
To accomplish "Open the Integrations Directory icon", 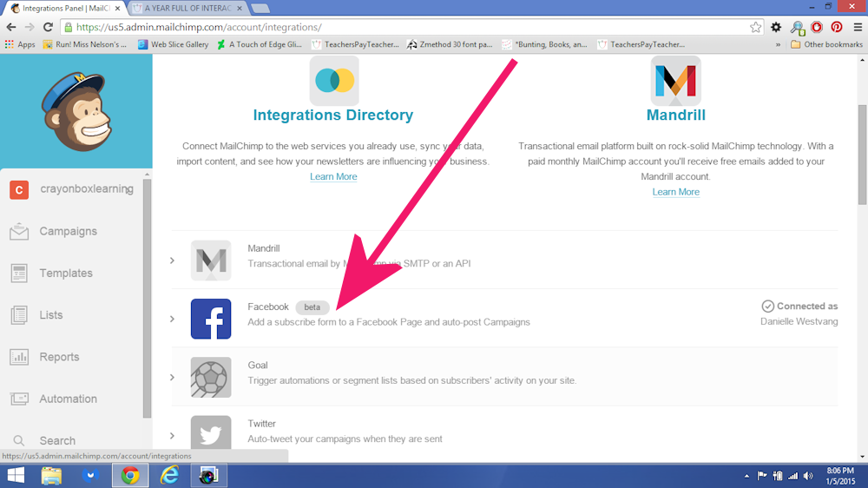I will pos(334,81).
